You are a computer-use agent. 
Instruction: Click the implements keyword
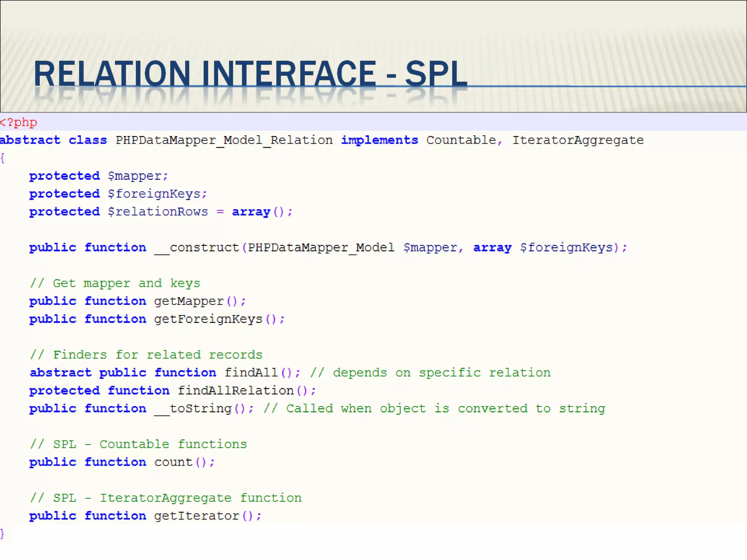[x=379, y=140]
